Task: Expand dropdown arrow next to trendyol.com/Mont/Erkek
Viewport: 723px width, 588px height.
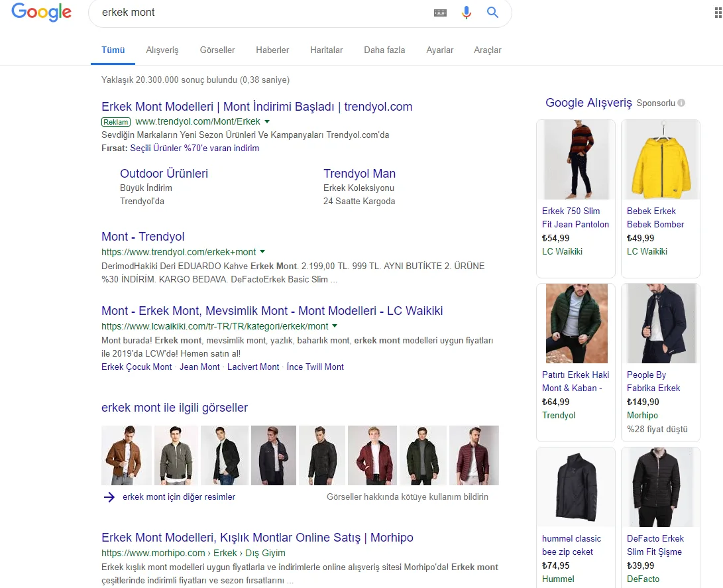Action: click(267, 122)
